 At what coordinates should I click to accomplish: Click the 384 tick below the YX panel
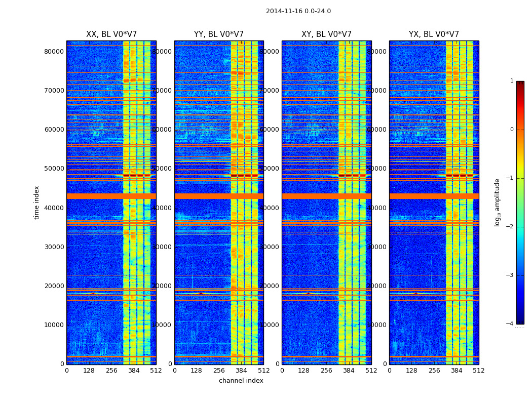point(456,371)
